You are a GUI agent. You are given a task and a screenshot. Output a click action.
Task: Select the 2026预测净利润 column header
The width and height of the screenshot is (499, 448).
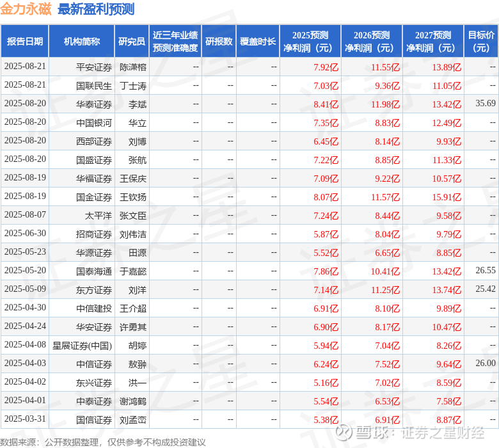click(x=372, y=42)
